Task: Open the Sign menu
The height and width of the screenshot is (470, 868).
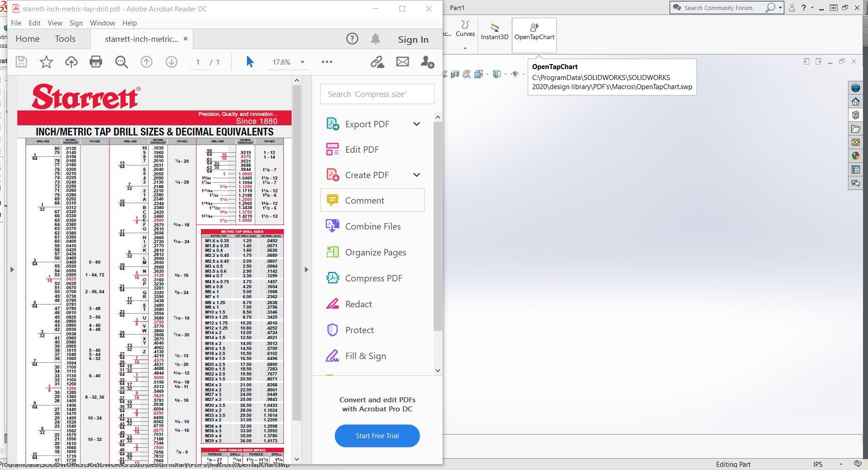Action: tap(76, 23)
